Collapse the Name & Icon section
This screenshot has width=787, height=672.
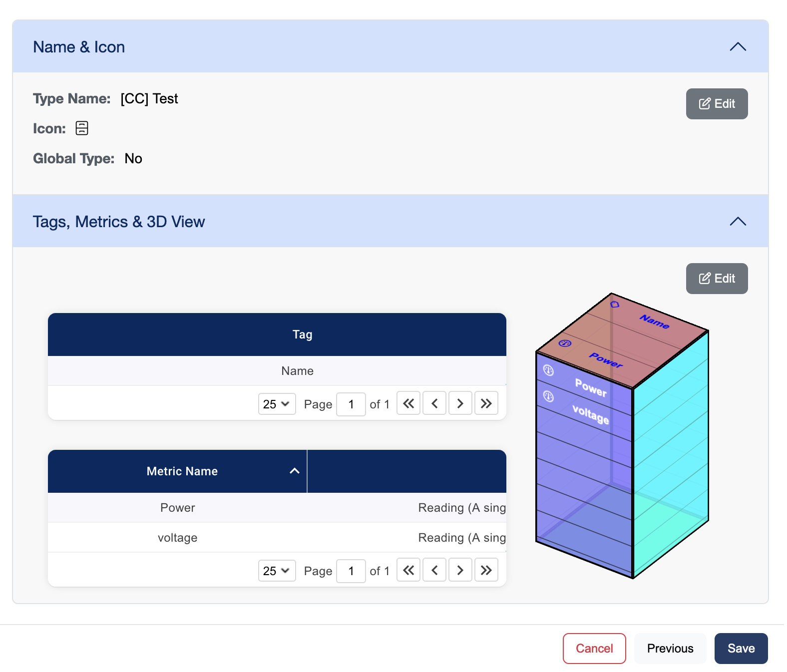point(737,47)
